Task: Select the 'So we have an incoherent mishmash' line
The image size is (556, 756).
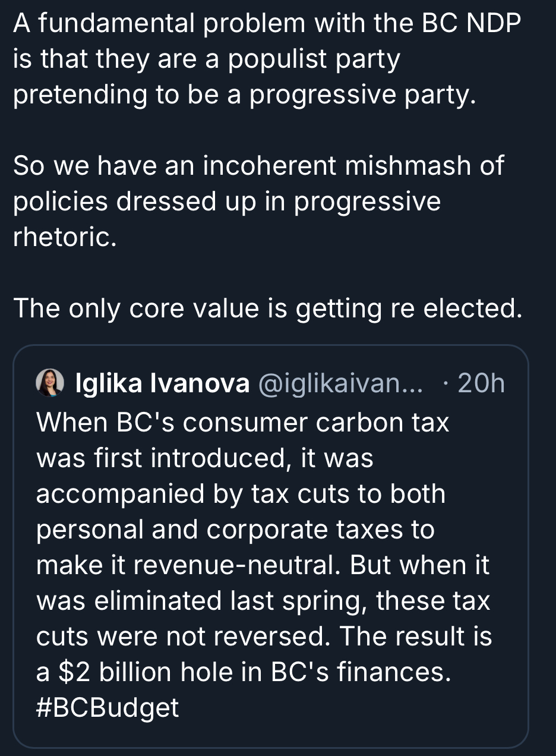Action: (258, 166)
